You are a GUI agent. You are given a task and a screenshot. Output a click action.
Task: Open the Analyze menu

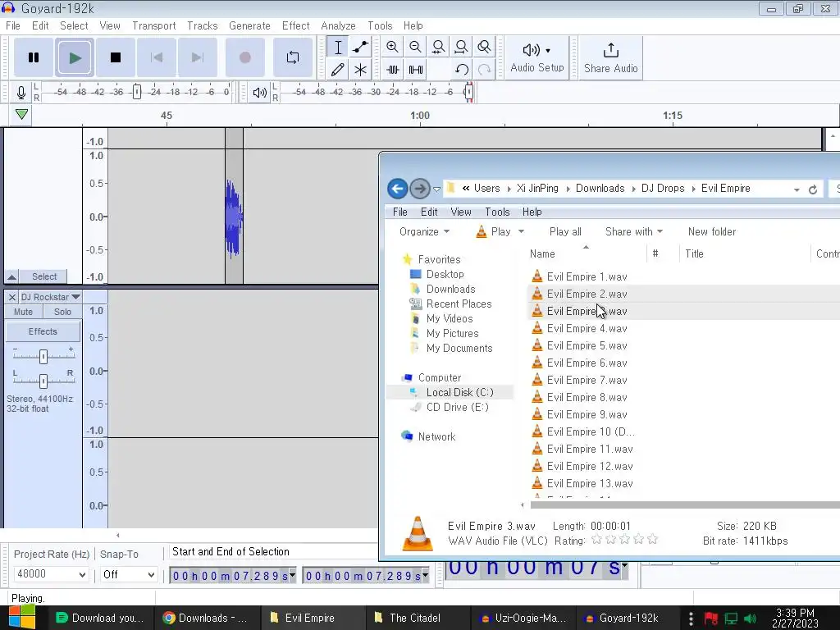[338, 25]
